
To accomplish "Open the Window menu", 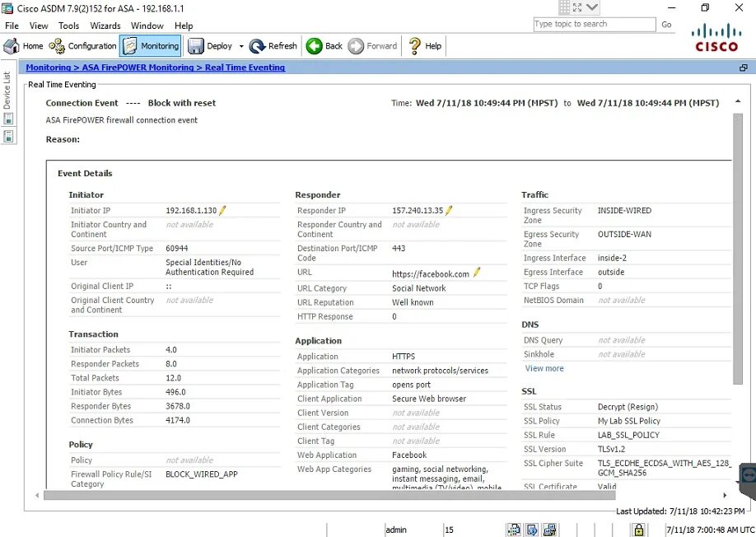I will (x=147, y=26).
